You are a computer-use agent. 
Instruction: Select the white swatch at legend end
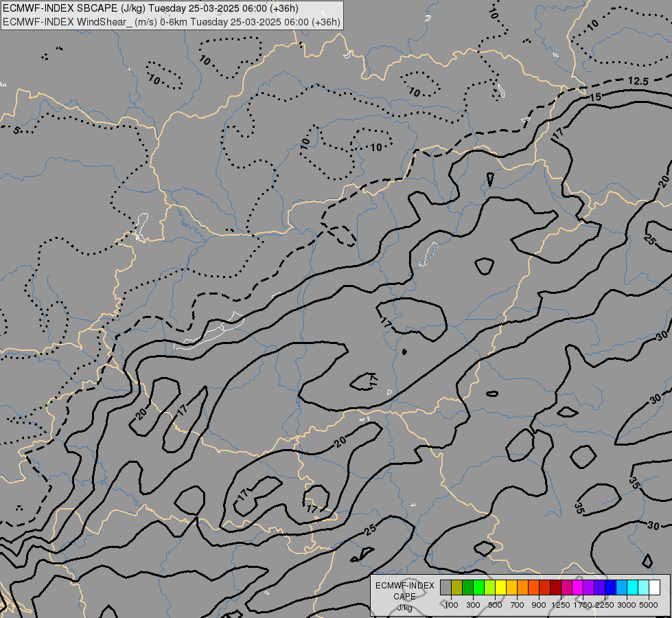(x=654, y=588)
